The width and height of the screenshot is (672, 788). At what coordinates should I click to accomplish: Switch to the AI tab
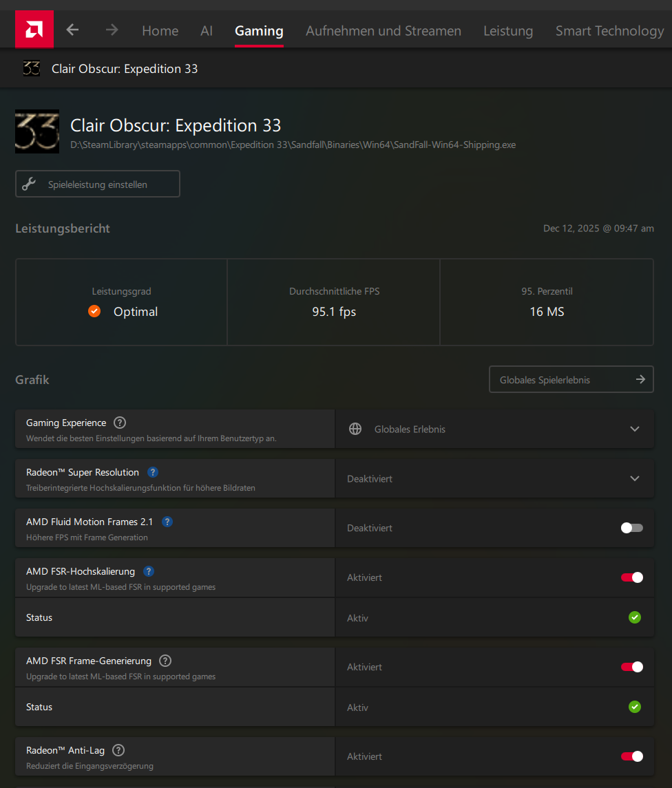pos(206,31)
